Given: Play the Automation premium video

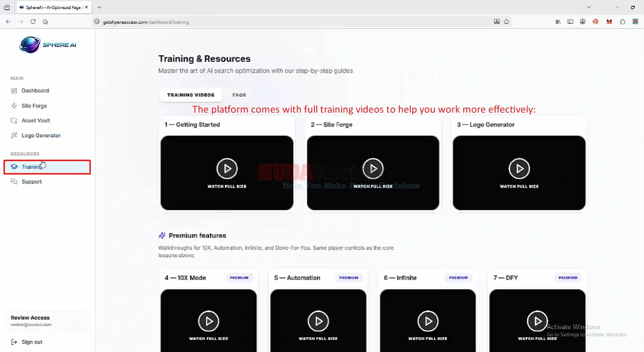Looking at the screenshot, I should point(318,321).
